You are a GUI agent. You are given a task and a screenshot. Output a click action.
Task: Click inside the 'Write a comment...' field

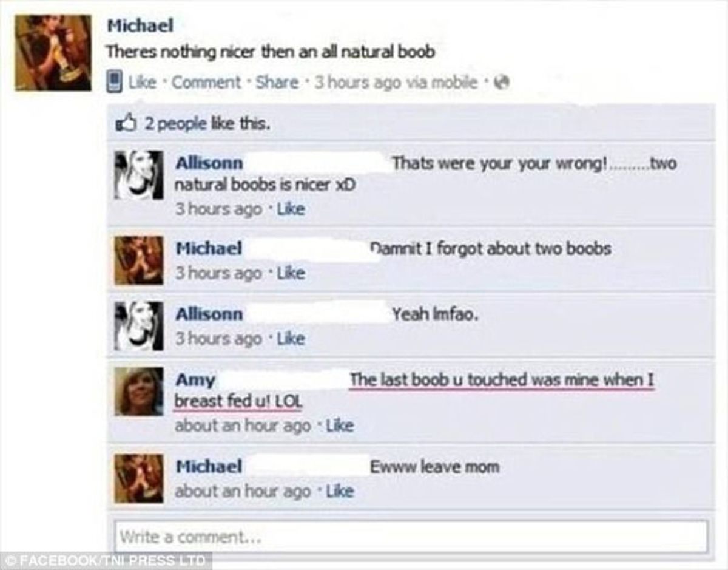(x=411, y=537)
